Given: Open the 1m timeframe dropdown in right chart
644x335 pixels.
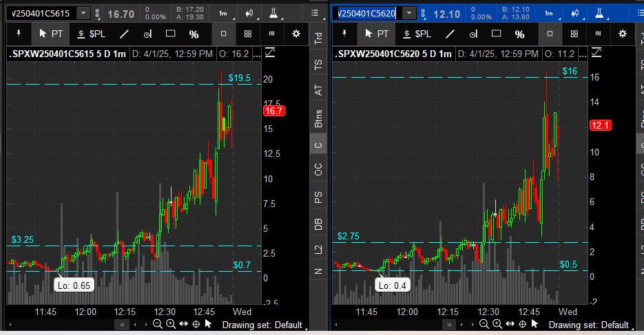Looking at the screenshot, I should (550, 14).
